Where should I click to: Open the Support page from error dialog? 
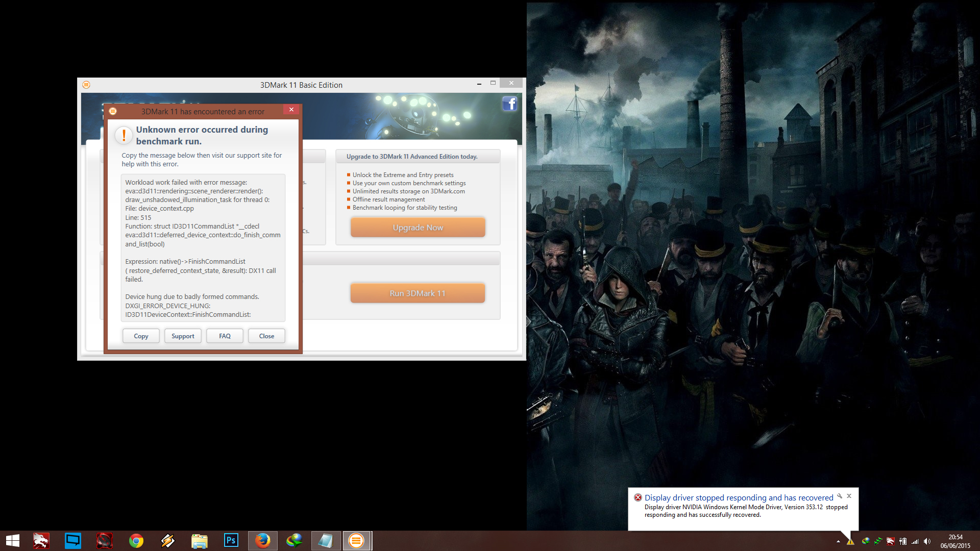(183, 336)
